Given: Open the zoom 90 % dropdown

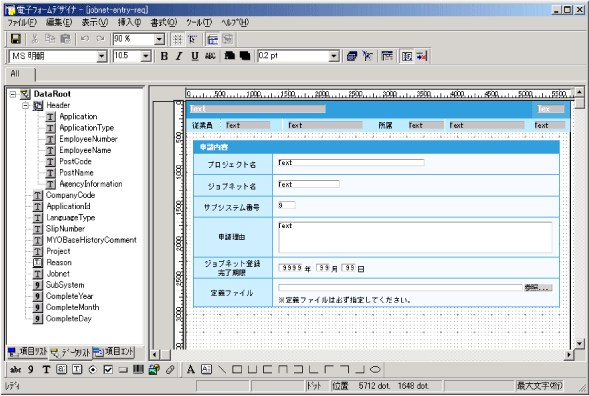Looking at the screenshot, I should tap(159, 39).
